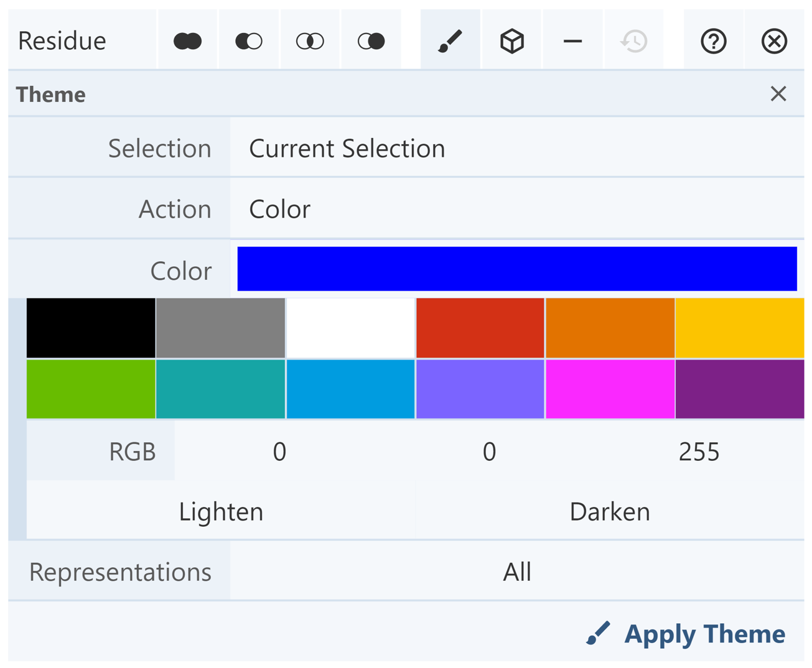Click the set selection icon
This screenshot has width=812, height=668.
[371, 41]
